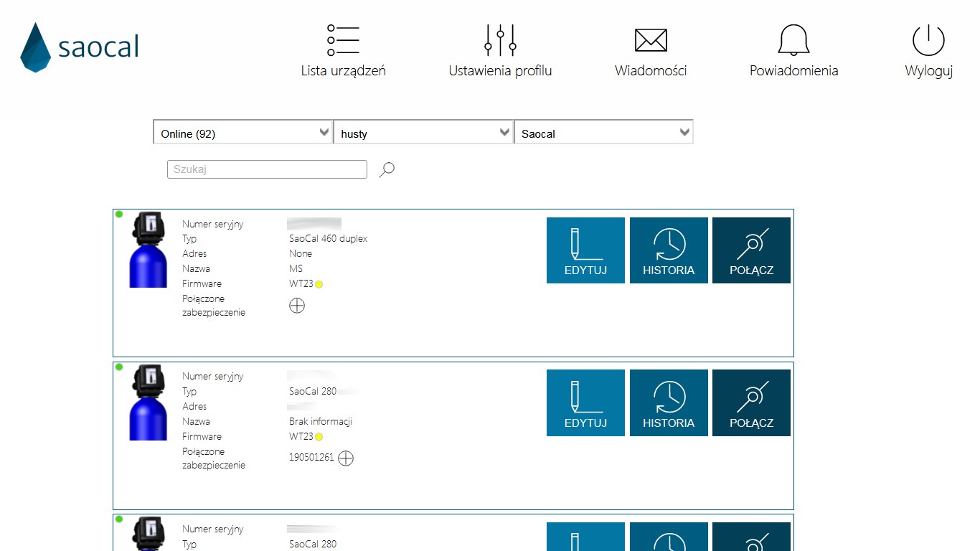The height and width of the screenshot is (551, 980).
Task: Expand the Saocal dropdown
Action: coord(603,133)
